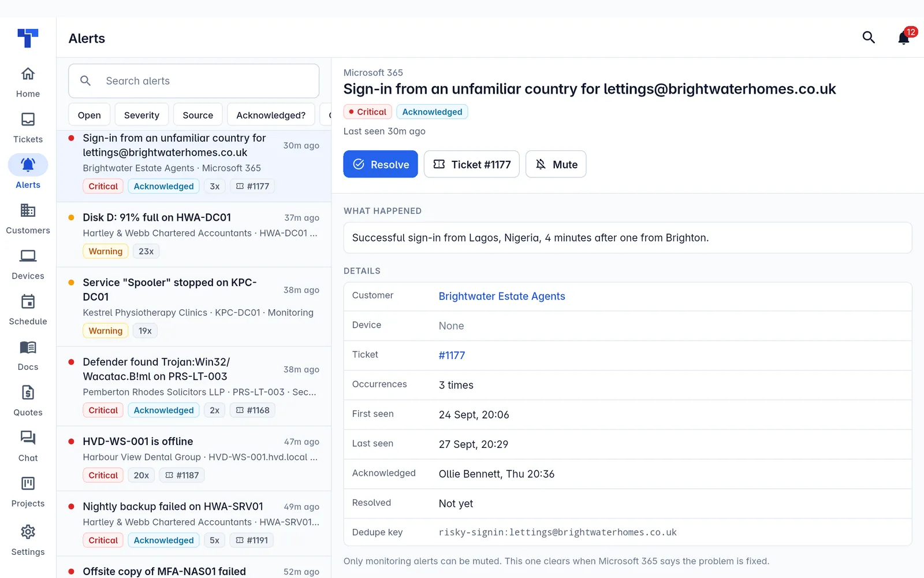The height and width of the screenshot is (578, 924).
Task: Click the ticket #1177 chip in first alert row
Action: point(252,186)
